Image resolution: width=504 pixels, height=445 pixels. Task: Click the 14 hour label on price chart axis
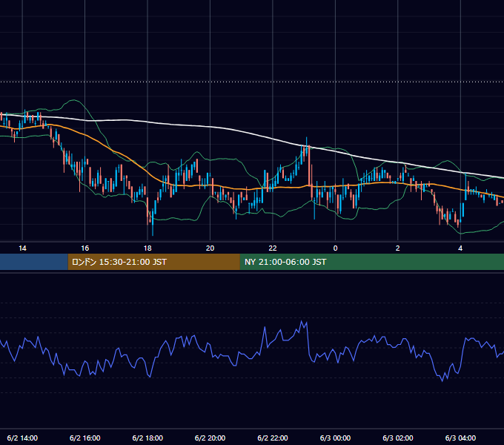[x=22, y=248]
